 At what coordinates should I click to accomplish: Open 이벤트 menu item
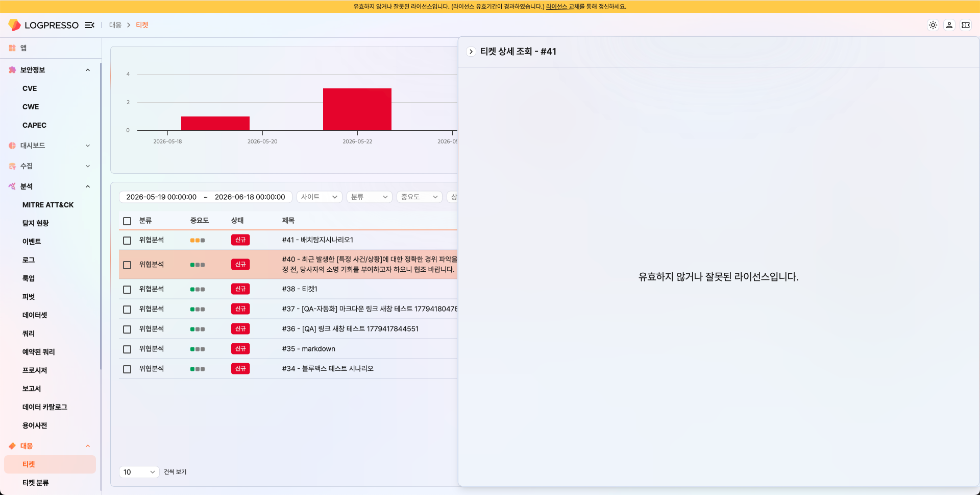32,242
